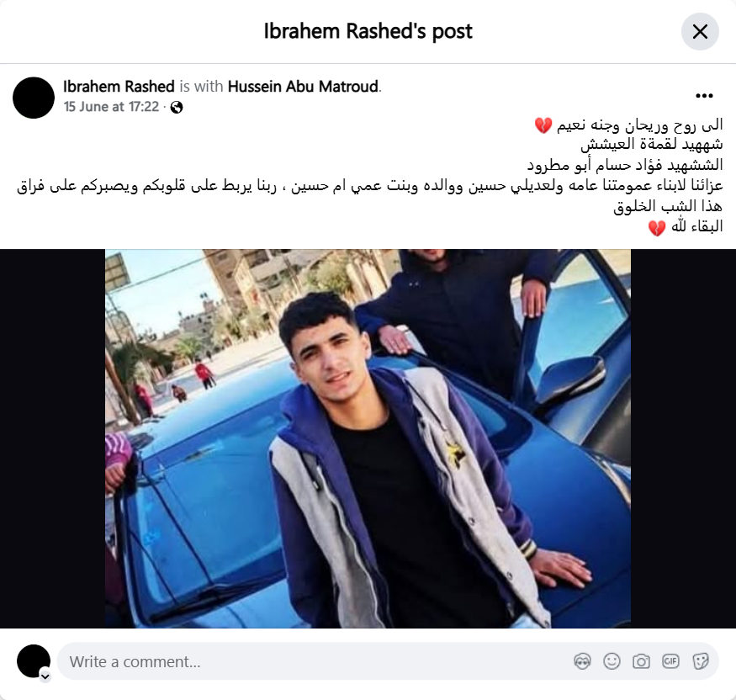
Task: Expand the commenter identity switcher chevron
Action: coord(45,676)
